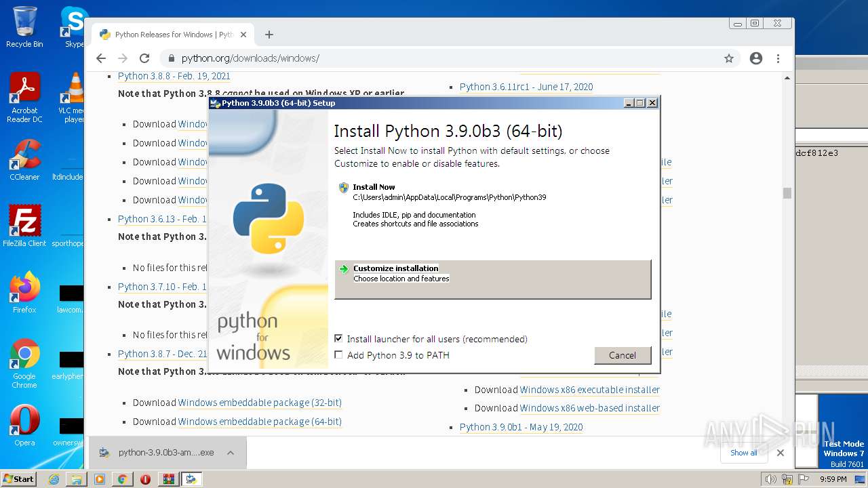
Task: Open the WinRAR taskbar icon
Action: click(x=168, y=479)
